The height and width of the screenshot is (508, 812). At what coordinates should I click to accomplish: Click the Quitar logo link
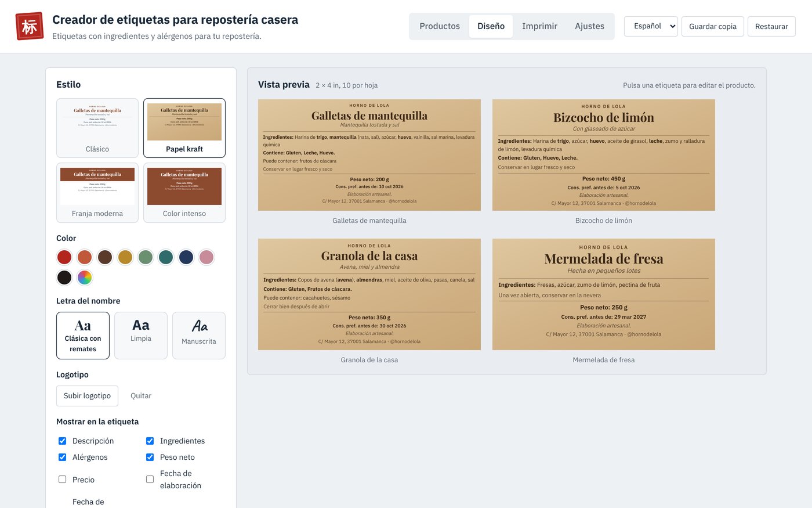click(x=141, y=396)
